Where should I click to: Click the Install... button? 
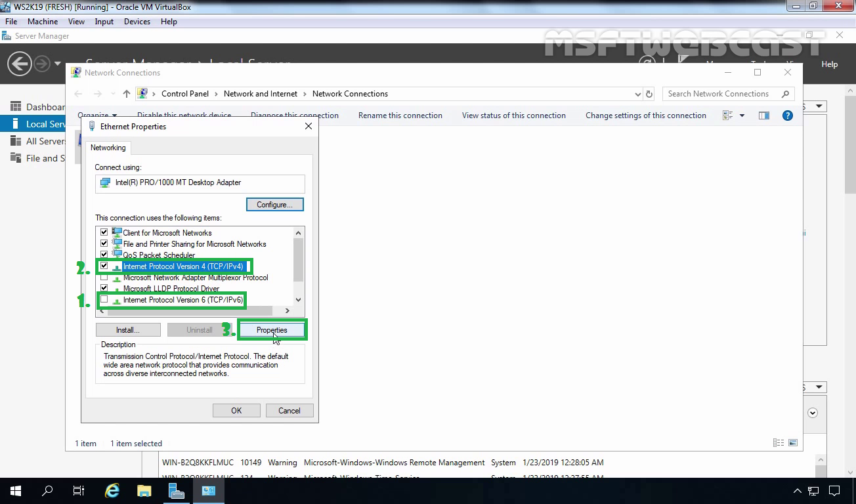point(128,330)
